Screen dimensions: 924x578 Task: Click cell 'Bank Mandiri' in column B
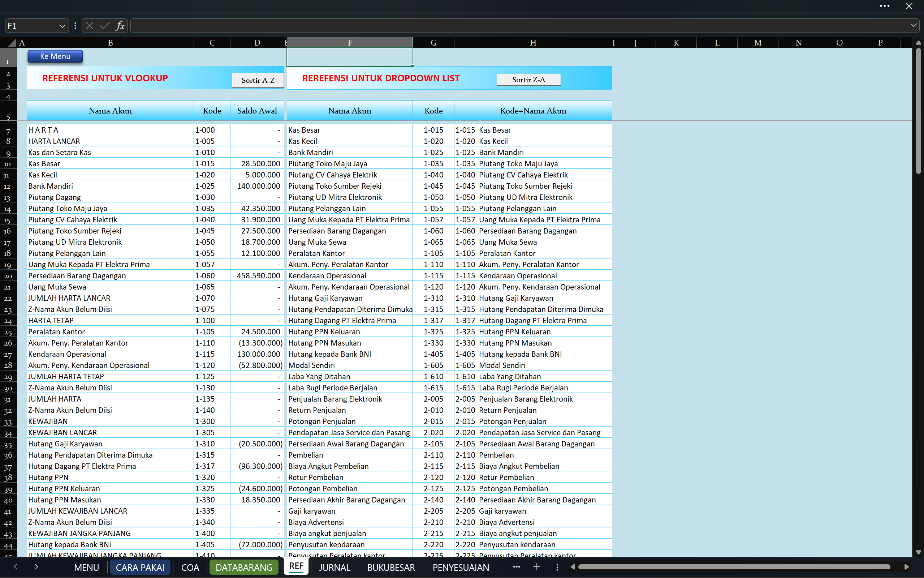[111, 186]
